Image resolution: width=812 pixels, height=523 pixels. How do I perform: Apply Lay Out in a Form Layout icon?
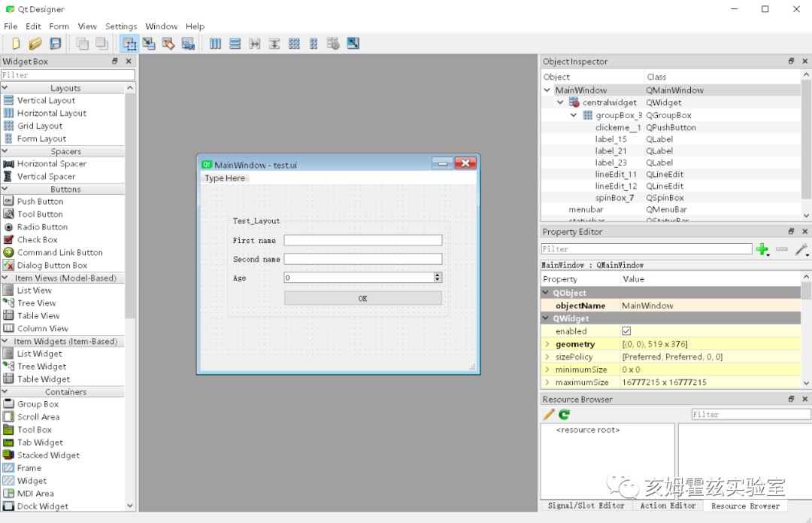tap(314, 44)
